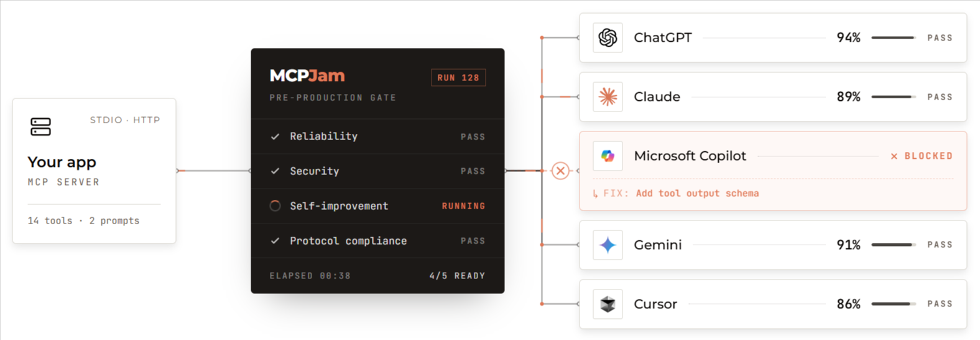The height and width of the screenshot is (340, 980).
Task: Click the ChatGPT logo icon
Action: 608,37
